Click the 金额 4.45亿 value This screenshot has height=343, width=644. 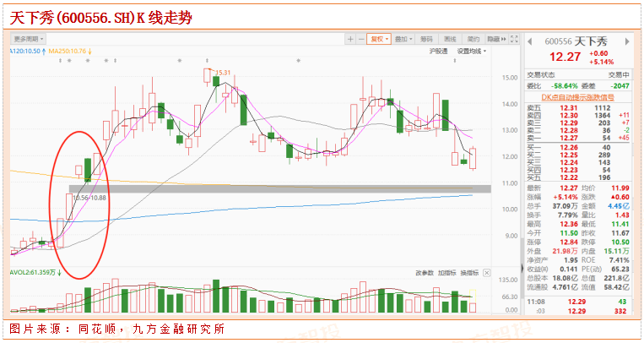(x=619, y=206)
